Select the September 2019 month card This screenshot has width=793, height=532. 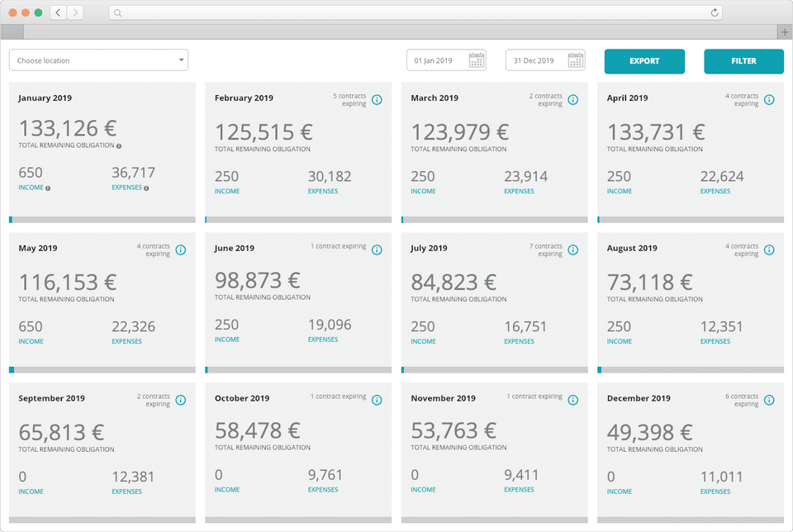(x=102, y=453)
